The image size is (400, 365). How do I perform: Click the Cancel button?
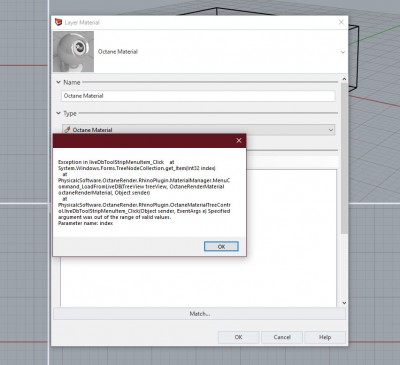(282, 337)
